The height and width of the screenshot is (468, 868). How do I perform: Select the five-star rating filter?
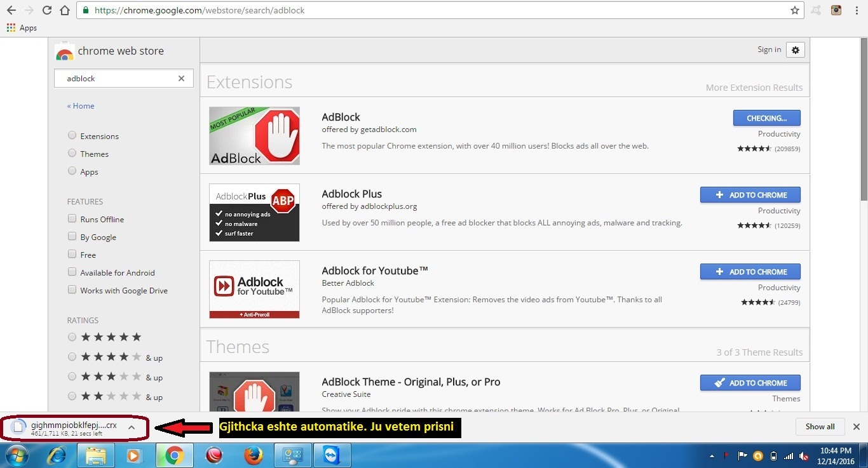(x=72, y=337)
